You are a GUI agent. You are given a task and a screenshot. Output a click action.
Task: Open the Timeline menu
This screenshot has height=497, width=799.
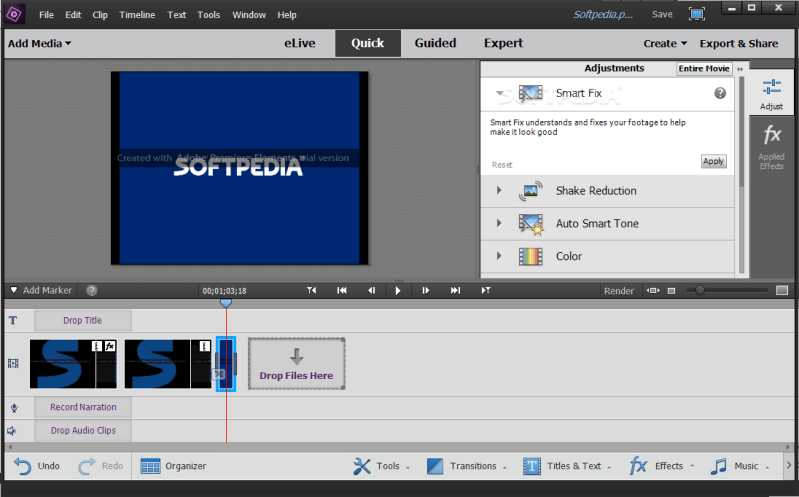(137, 15)
